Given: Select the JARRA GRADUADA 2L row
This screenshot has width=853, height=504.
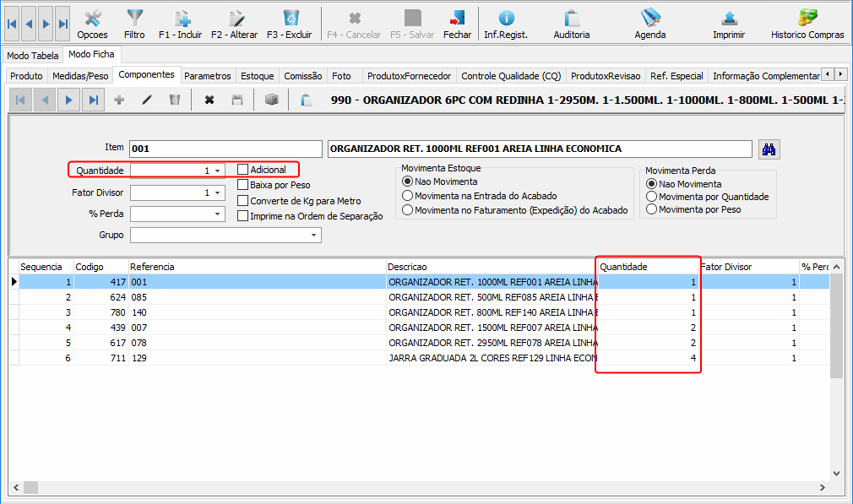Looking at the screenshot, I should 490,358.
